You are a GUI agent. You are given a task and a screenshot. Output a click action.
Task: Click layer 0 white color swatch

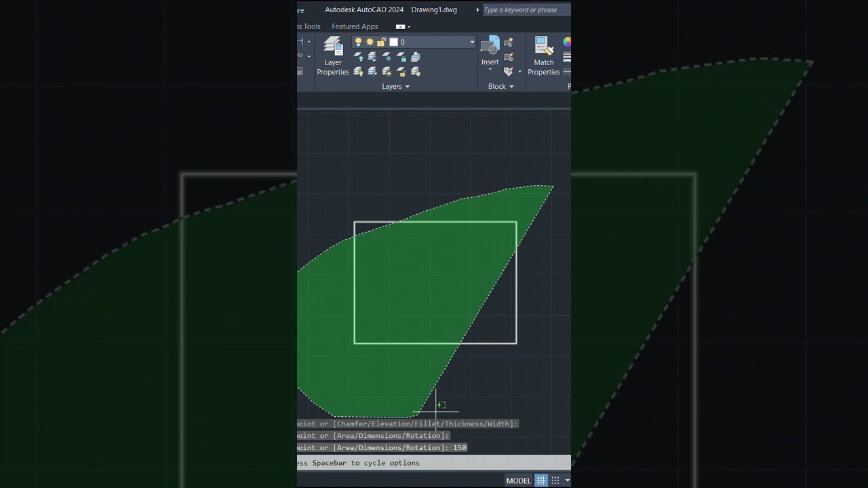393,42
